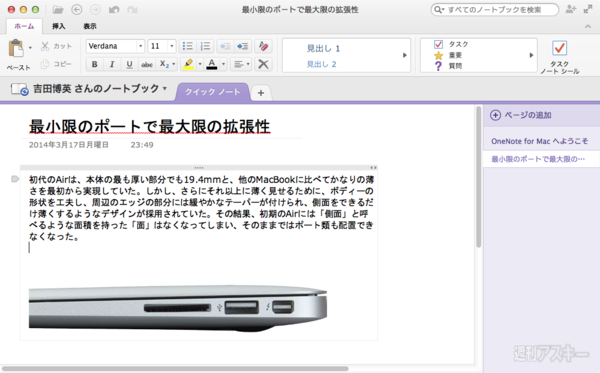This screenshot has height=373, width=600.
Task: Click the note container top drag handle
Action: (x=199, y=168)
